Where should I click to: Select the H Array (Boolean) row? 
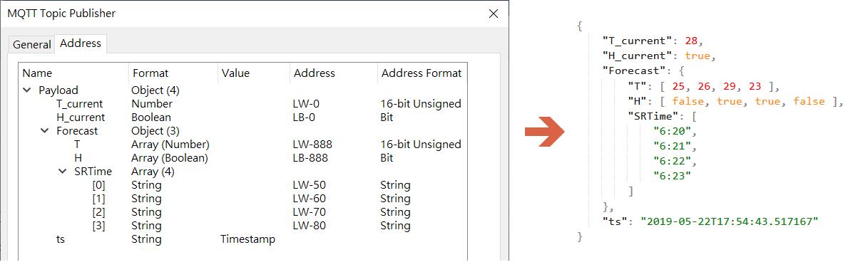[x=242, y=158]
